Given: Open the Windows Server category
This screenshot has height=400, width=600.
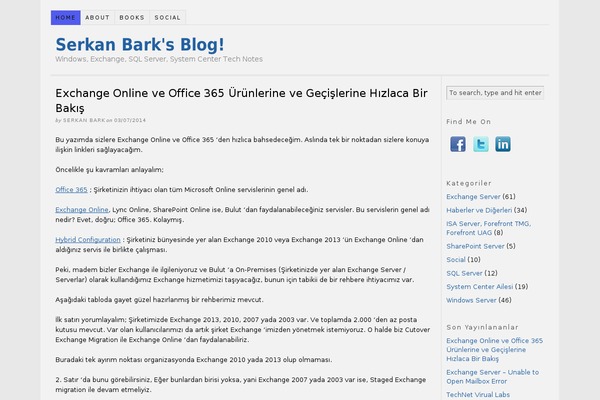Looking at the screenshot, I should coord(471,300).
